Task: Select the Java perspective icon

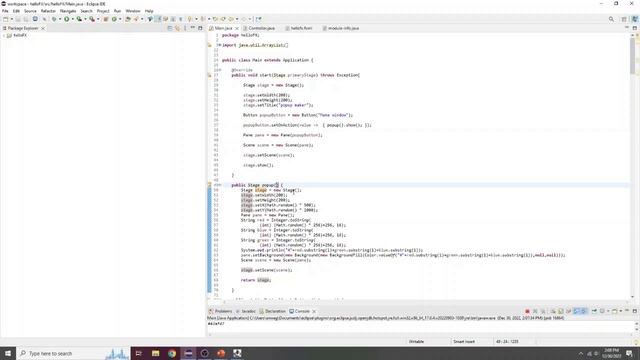Action: pos(634,19)
